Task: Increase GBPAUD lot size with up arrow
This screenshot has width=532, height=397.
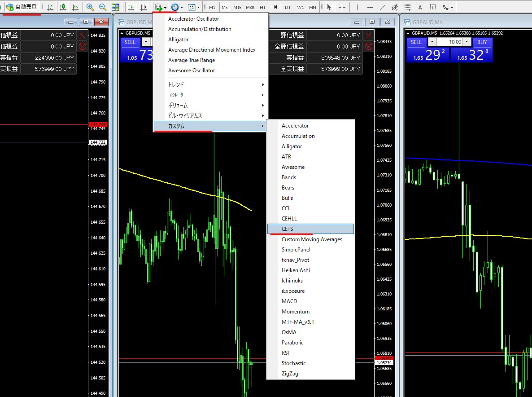Action: tap(467, 42)
